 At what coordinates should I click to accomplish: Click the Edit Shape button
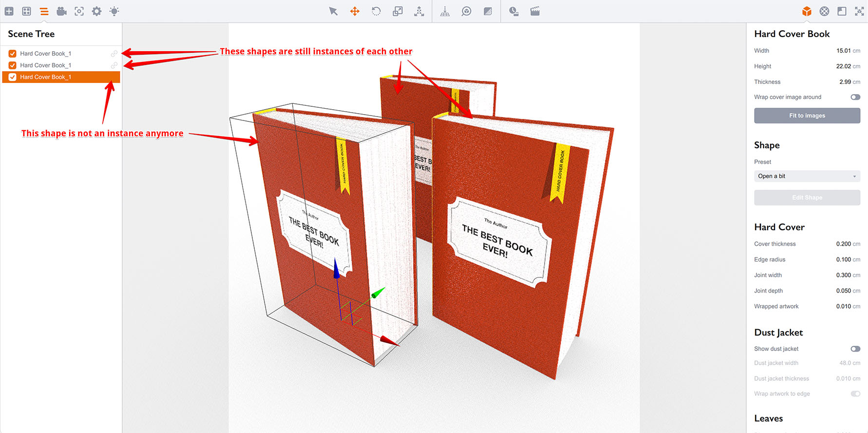(x=807, y=197)
